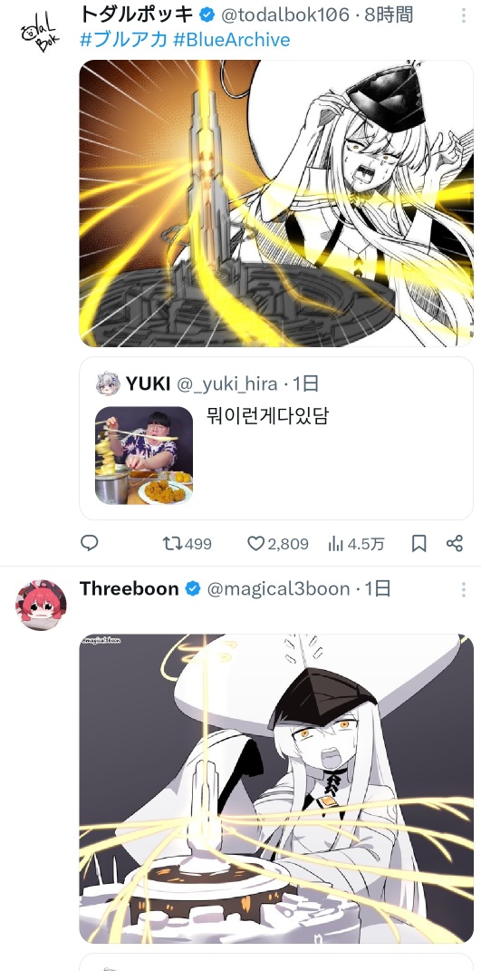481x980 pixels.
Task: Open Threeboon's artwork image
Action: 276,789
